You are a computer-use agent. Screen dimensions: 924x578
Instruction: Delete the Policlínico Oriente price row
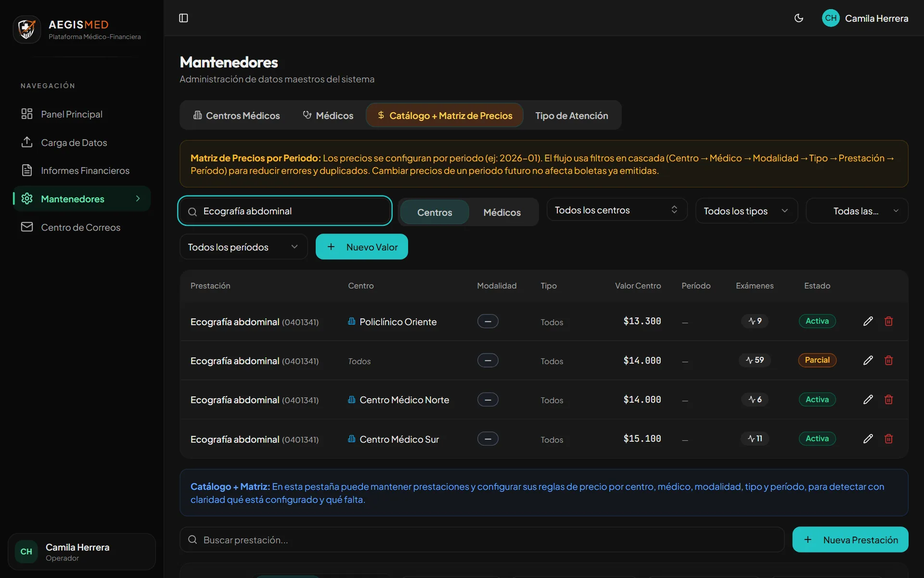pyautogui.click(x=889, y=321)
